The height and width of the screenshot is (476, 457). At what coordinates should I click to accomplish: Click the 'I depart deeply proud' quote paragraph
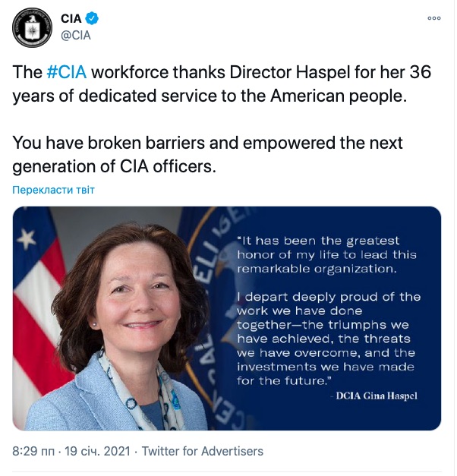[x=329, y=339]
